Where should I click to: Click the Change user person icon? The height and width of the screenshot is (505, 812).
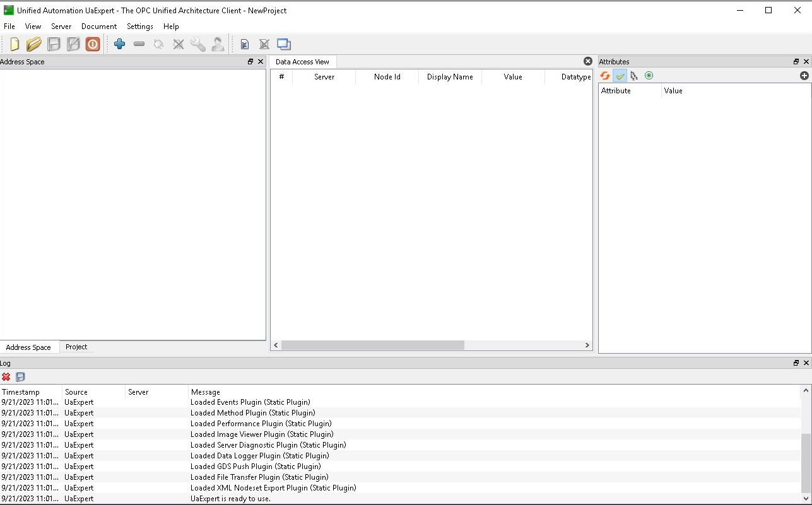[218, 44]
